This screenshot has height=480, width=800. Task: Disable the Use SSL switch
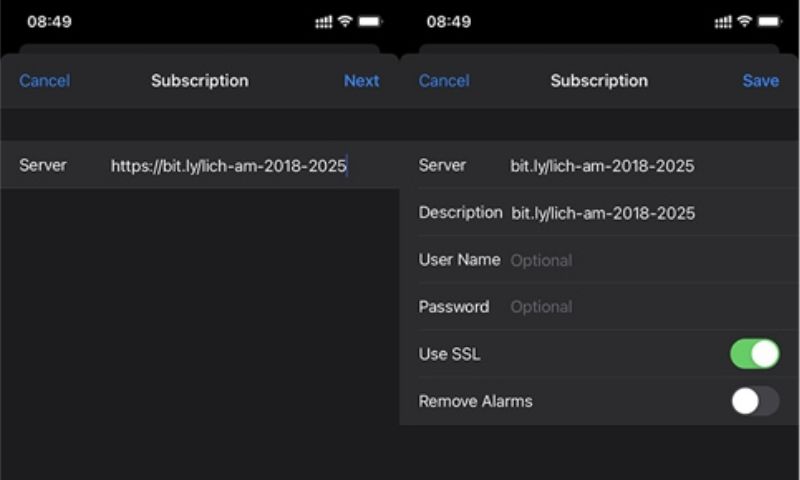[x=754, y=354]
